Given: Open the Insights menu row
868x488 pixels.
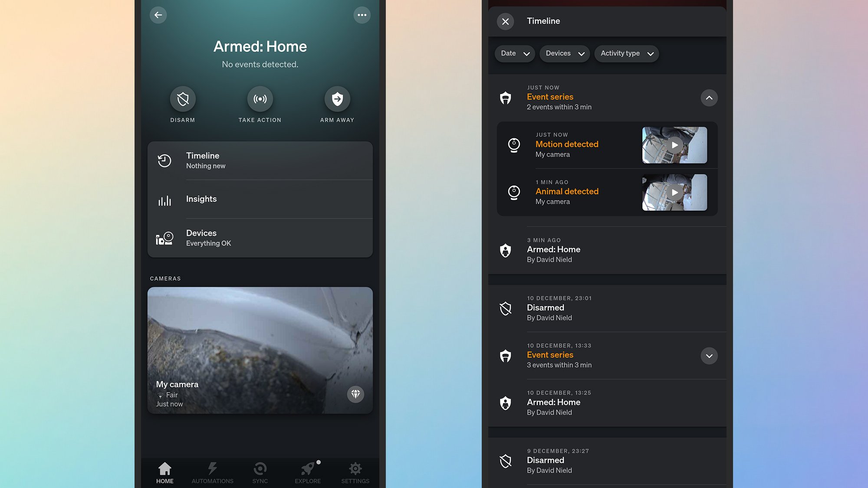Looking at the screenshot, I should [x=260, y=199].
